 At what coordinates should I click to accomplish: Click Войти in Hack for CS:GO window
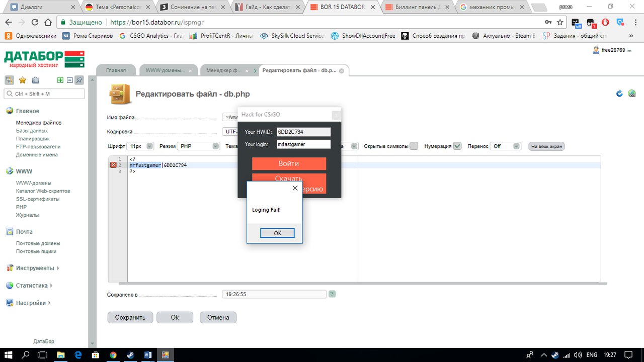289,163
